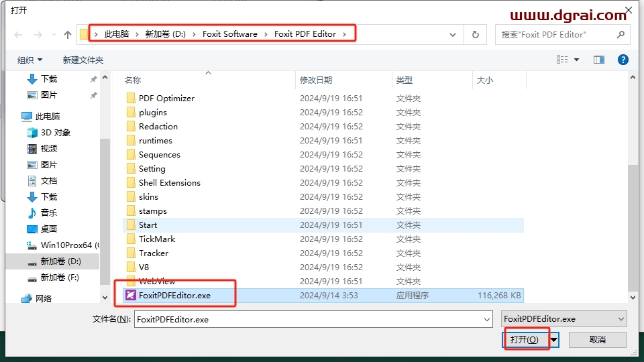Screen dimensions: 644x362
Task: Open the help icon
Action: coord(623,60)
